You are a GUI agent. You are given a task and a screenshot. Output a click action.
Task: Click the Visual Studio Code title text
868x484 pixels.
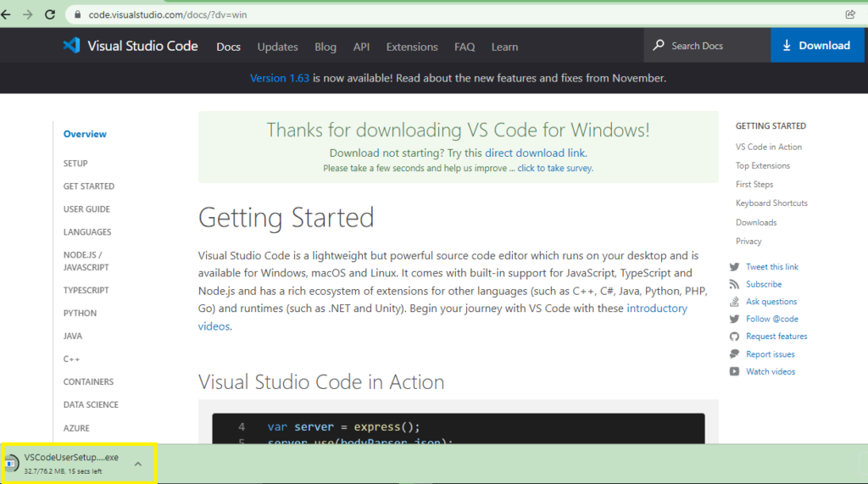pyautogui.click(x=142, y=46)
